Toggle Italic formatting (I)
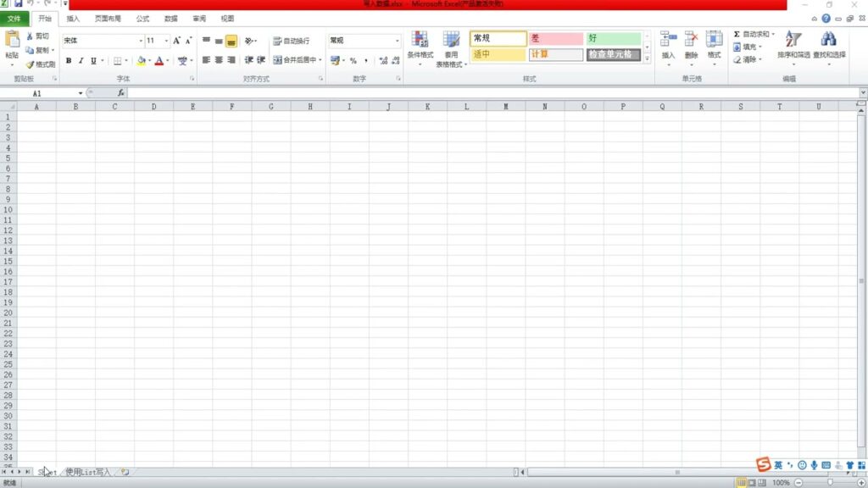Viewport: 868px width, 488px height. pyautogui.click(x=81, y=61)
